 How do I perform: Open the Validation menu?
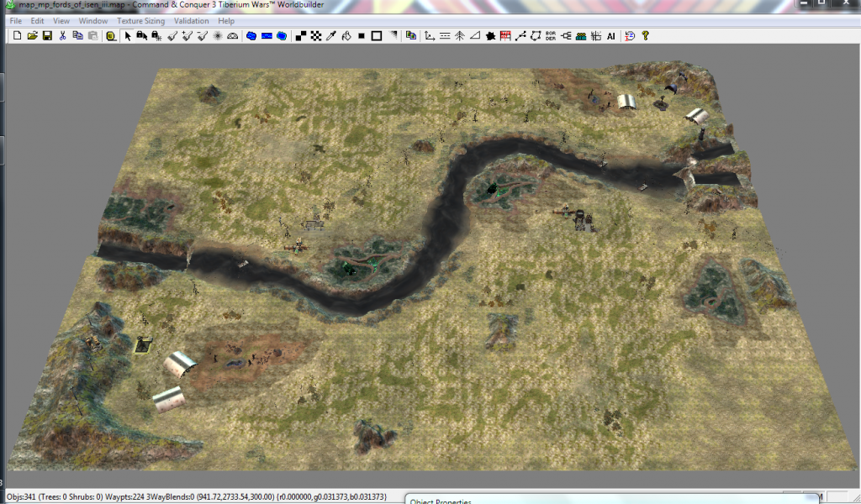pyautogui.click(x=191, y=21)
